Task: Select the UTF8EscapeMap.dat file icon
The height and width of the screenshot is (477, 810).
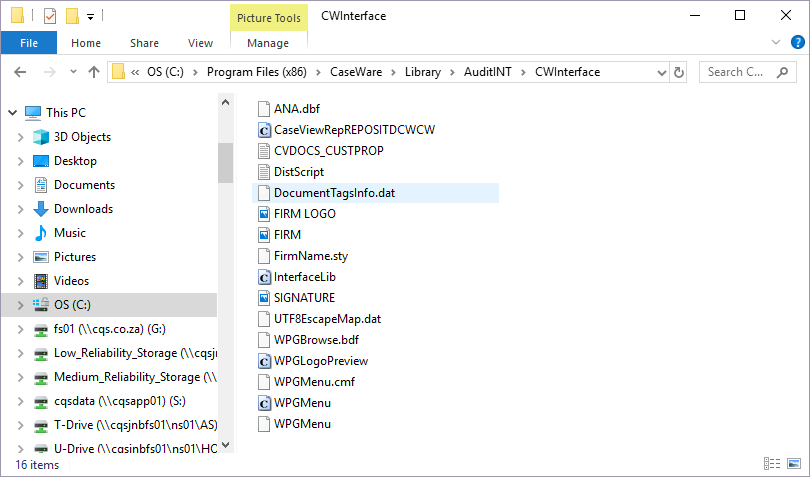Action: point(264,319)
